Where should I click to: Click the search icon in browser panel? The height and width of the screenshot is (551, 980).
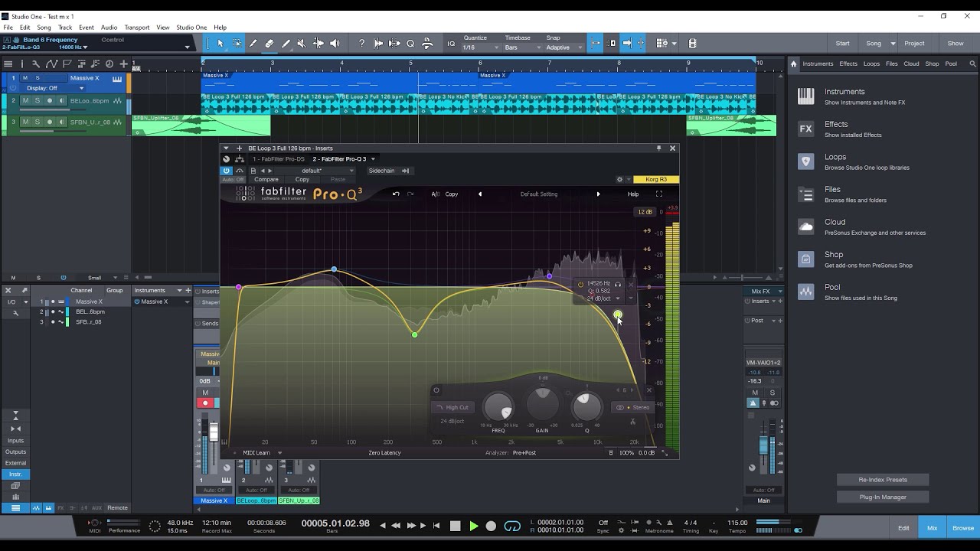[973, 64]
